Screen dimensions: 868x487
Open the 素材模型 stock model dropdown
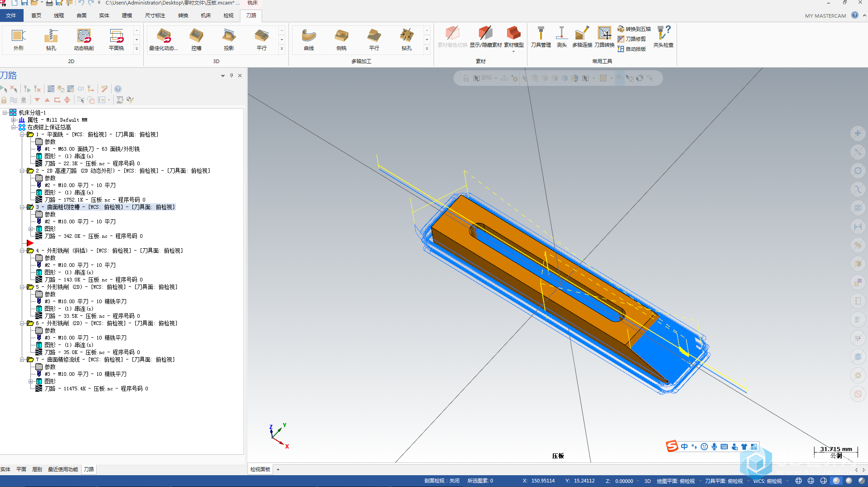pyautogui.click(x=514, y=51)
